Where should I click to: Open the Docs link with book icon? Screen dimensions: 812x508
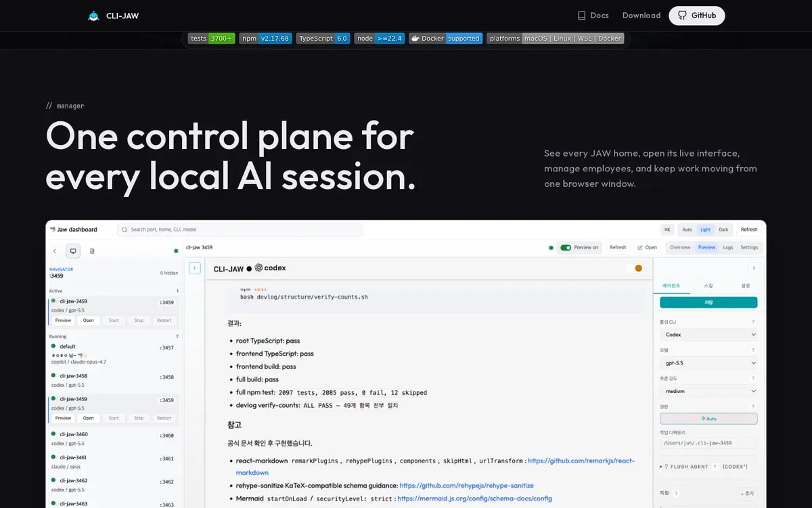click(x=593, y=16)
